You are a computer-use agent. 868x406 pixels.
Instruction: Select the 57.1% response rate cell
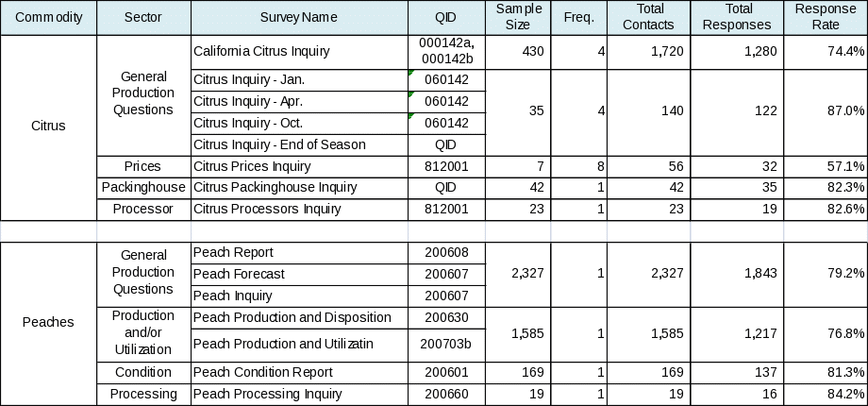826,167
